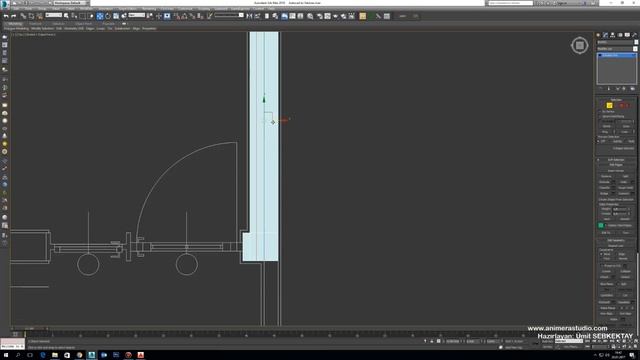Expand the Soft Selection rollout
This screenshot has width=640, height=360.
coord(616,160)
